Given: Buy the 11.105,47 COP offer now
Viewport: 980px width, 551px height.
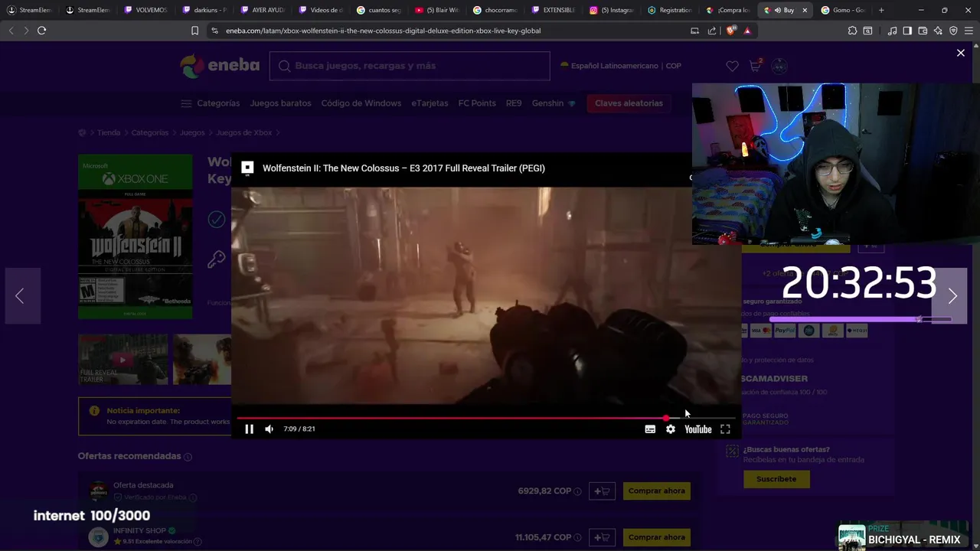Looking at the screenshot, I should coord(656,538).
